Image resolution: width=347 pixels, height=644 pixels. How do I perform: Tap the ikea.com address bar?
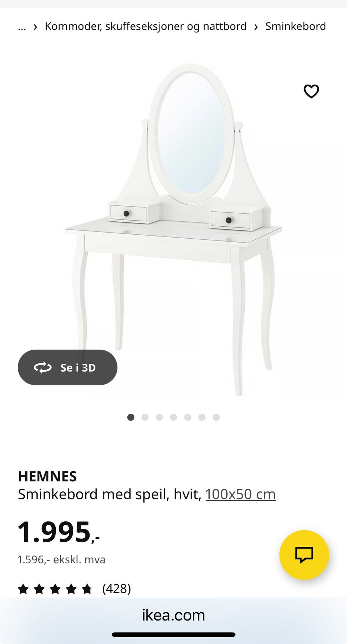point(173,615)
